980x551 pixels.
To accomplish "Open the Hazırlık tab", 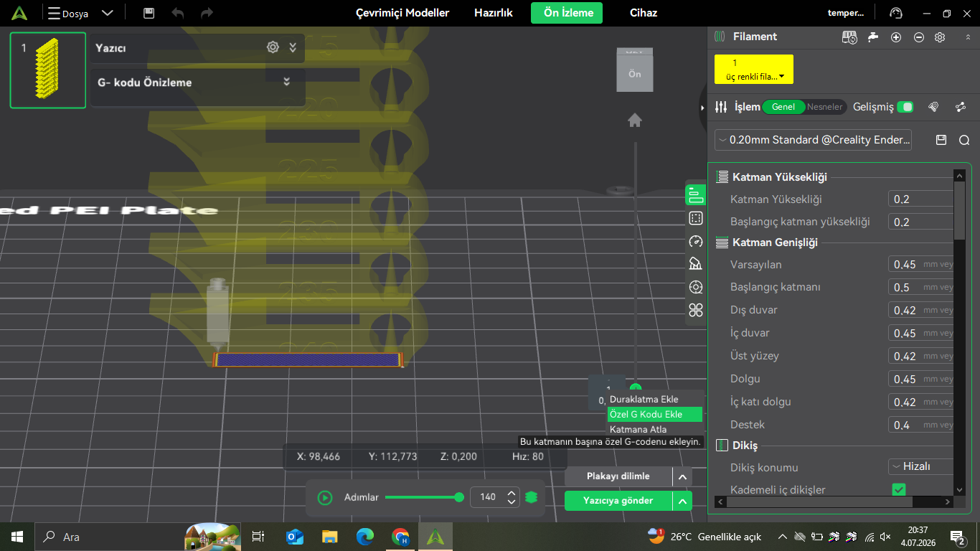I will 494,13.
